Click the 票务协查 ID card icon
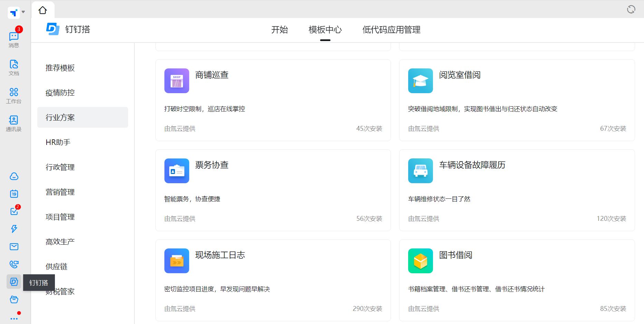This screenshot has height=324, width=644. point(177,171)
